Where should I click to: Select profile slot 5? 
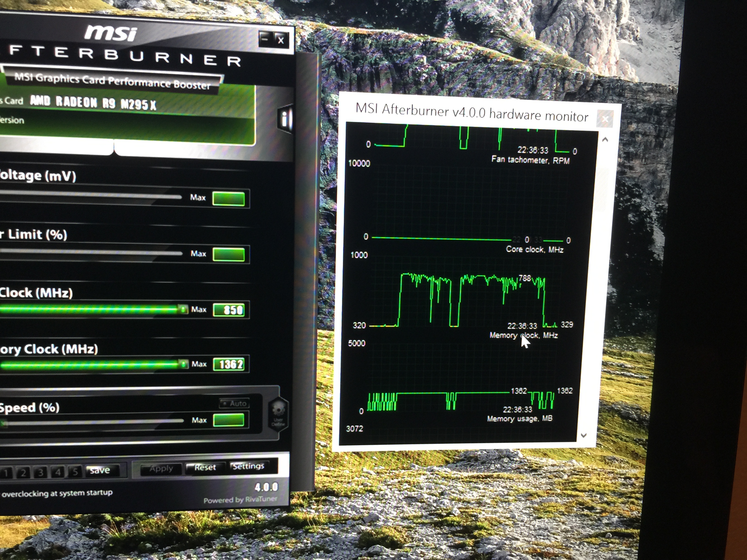pyautogui.click(x=75, y=471)
